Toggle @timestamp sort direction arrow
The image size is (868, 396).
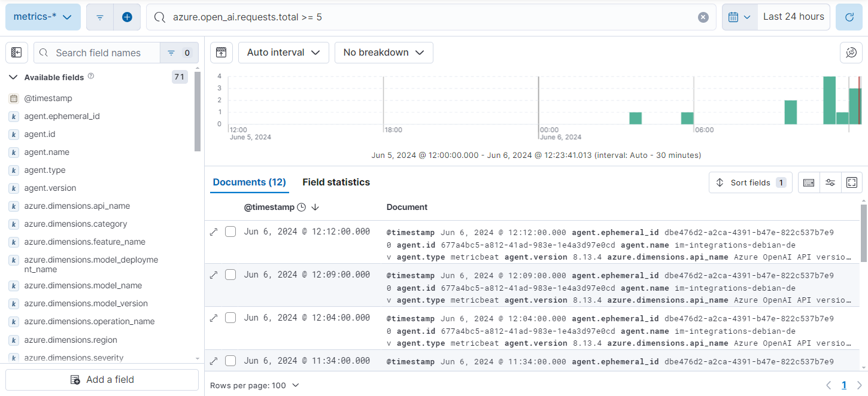point(315,207)
